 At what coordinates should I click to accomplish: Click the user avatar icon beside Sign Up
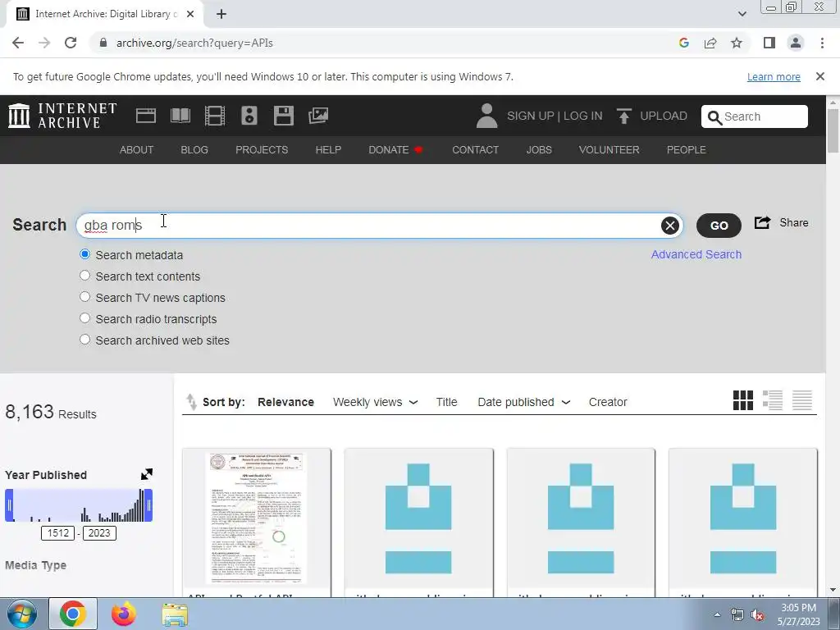[x=486, y=116]
